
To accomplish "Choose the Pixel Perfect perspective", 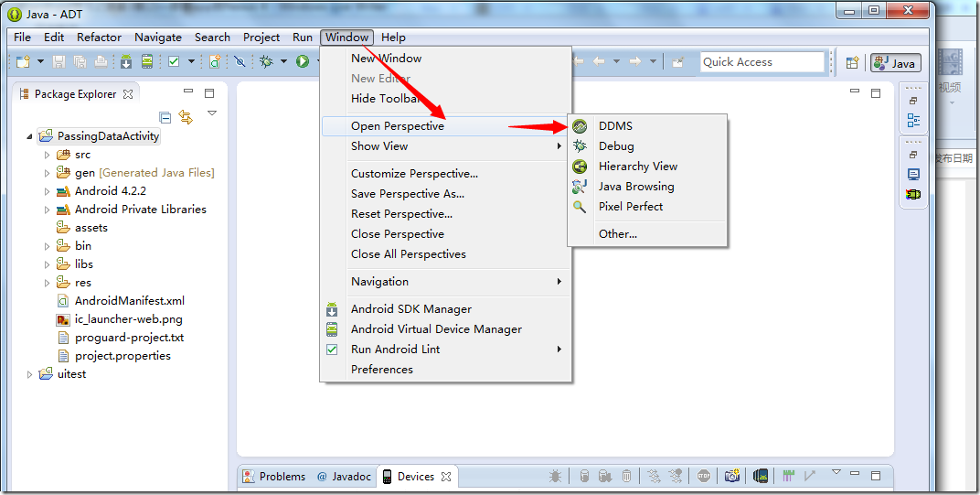I will [647, 207].
